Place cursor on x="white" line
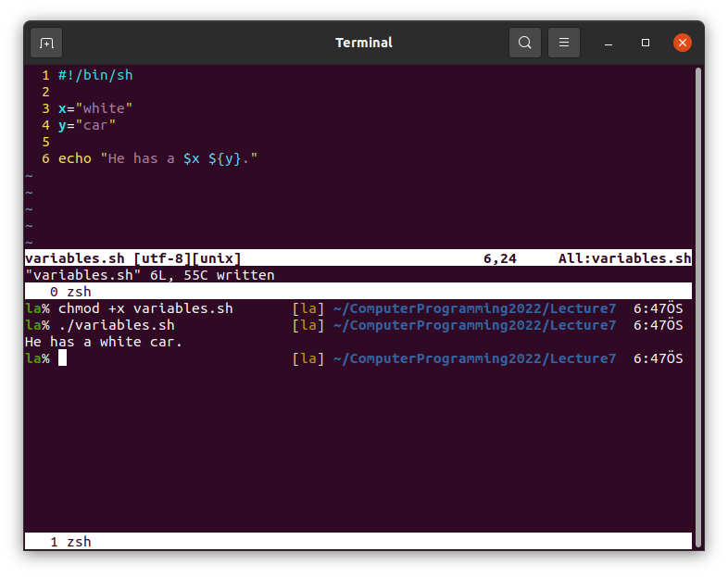 tap(95, 108)
